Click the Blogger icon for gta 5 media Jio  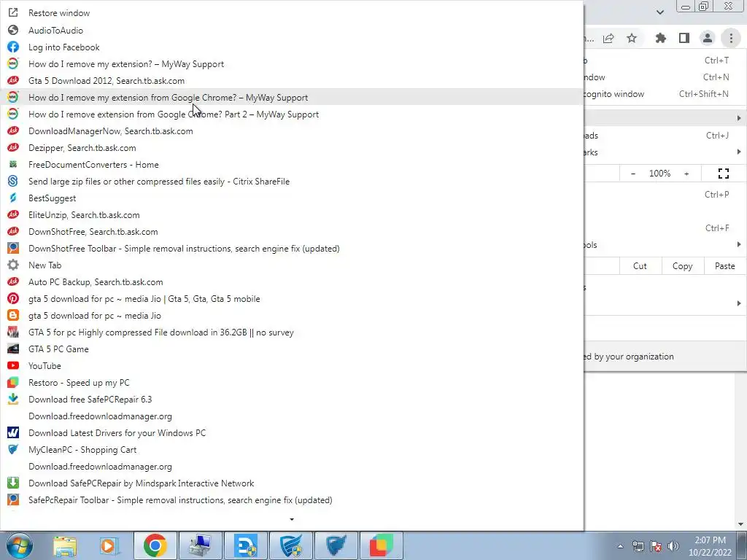pyautogui.click(x=13, y=315)
